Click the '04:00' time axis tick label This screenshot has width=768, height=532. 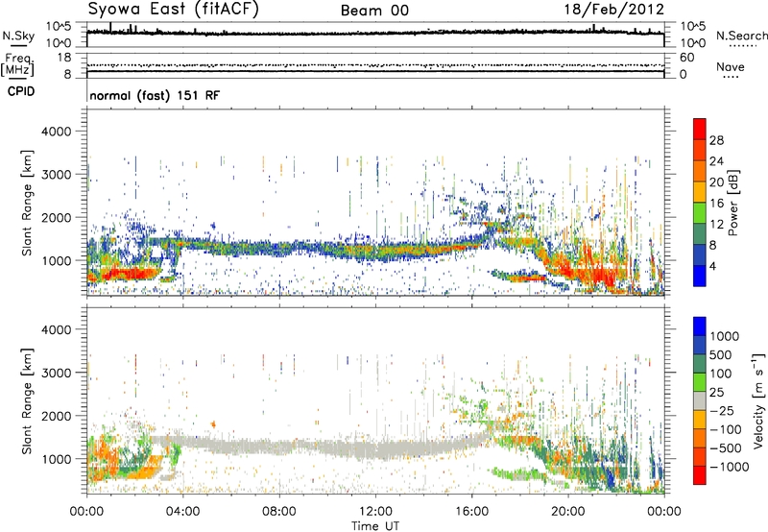coord(183,512)
